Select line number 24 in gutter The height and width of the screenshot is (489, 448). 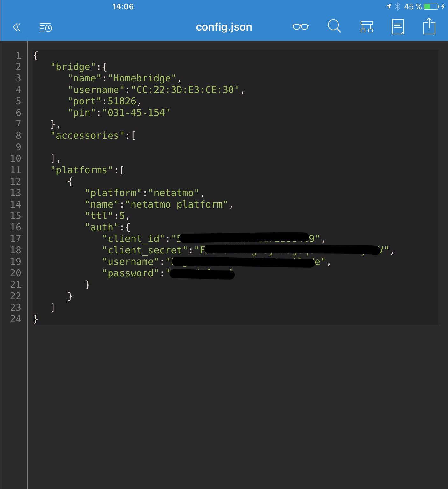(16, 319)
